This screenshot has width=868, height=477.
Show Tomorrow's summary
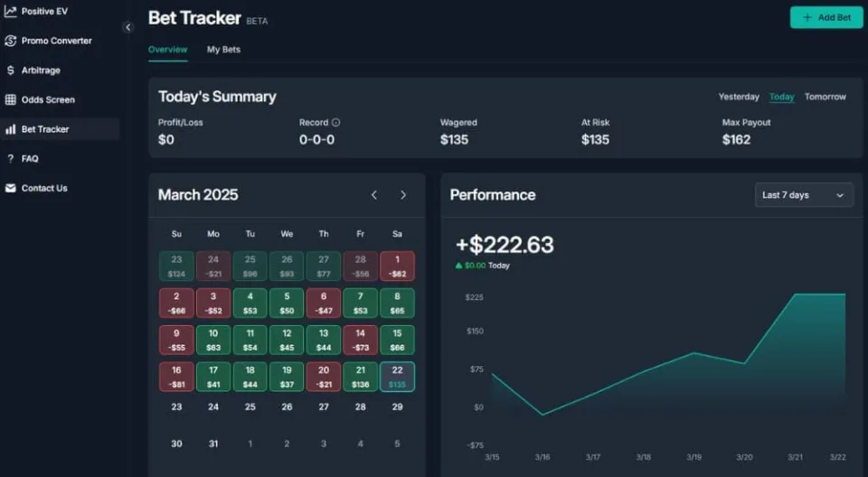pyautogui.click(x=825, y=97)
